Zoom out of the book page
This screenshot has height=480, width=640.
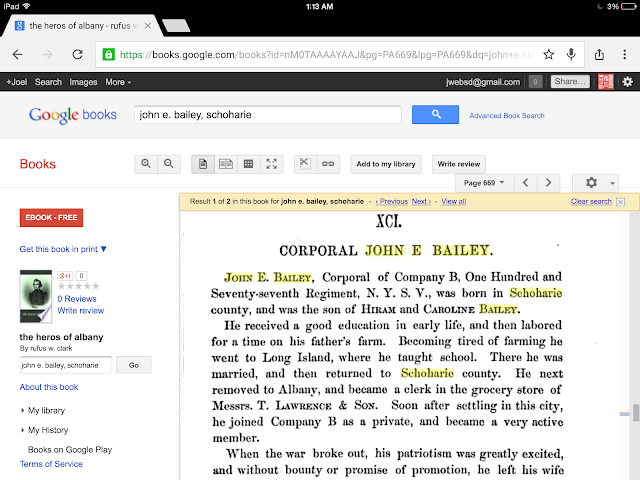click(x=169, y=164)
